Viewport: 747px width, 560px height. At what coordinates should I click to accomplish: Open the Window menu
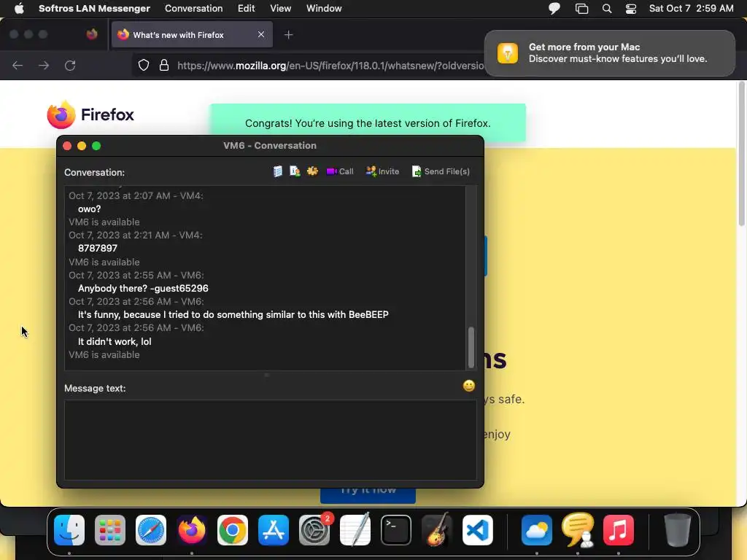pyautogui.click(x=324, y=8)
